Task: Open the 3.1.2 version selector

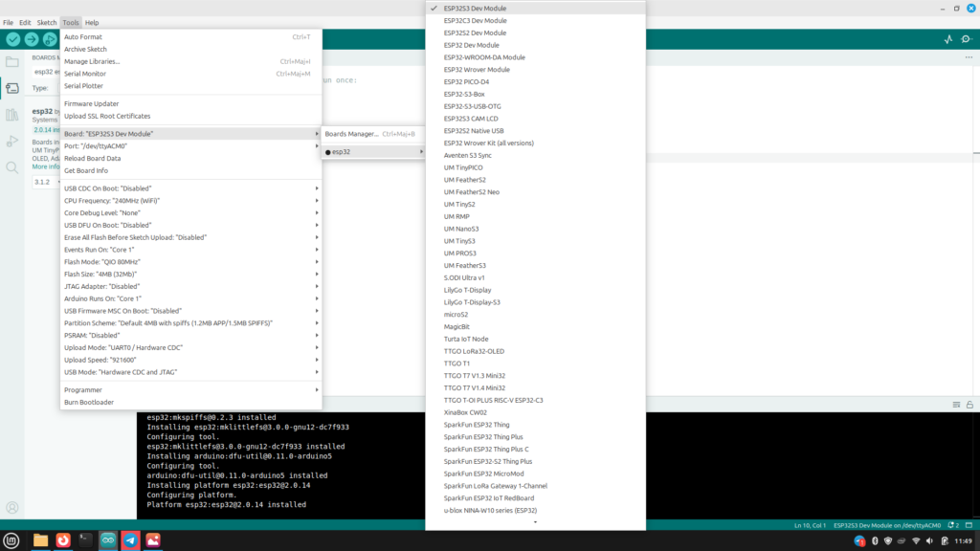Action: pyautogui.click(x=46, y=182)
